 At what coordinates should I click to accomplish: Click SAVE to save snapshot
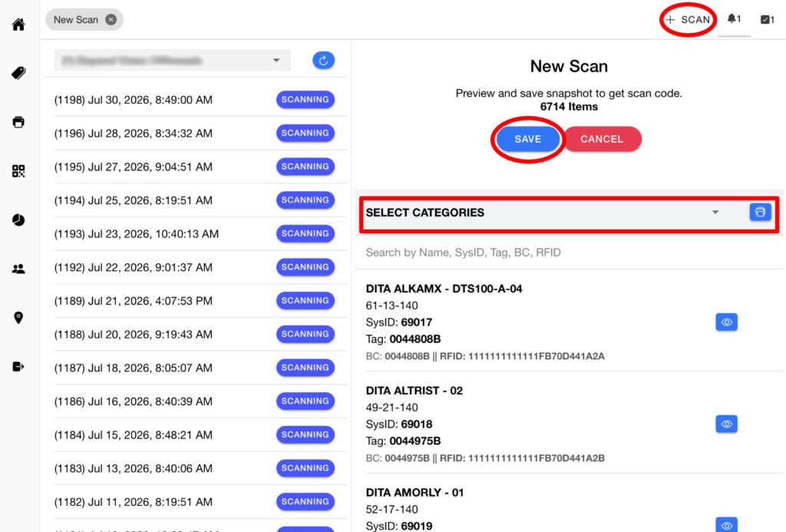pos(528,139)
